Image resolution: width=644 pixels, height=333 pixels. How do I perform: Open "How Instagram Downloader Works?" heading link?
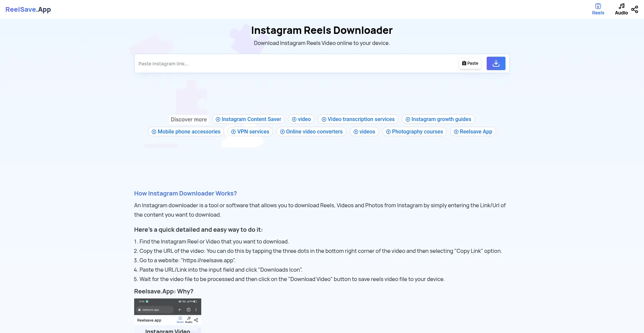185,193
